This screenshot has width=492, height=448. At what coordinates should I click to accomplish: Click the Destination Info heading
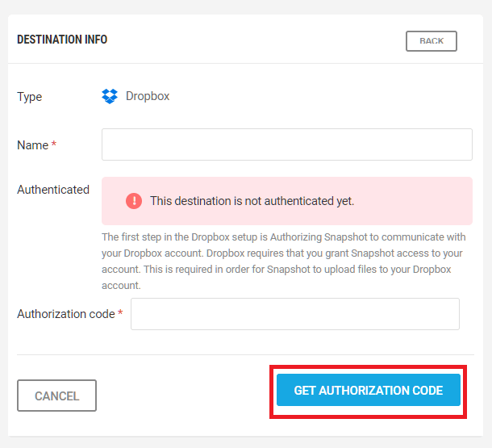point(62,40)
